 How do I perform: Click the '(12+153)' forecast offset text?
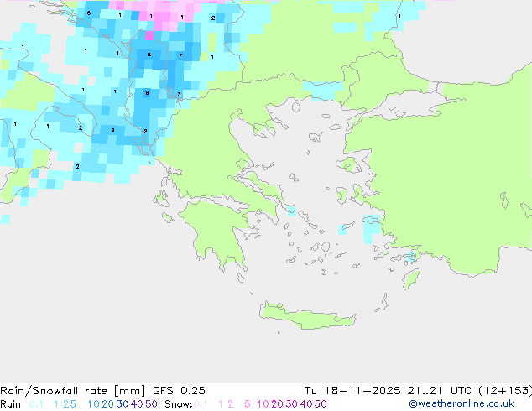[505, 391]
